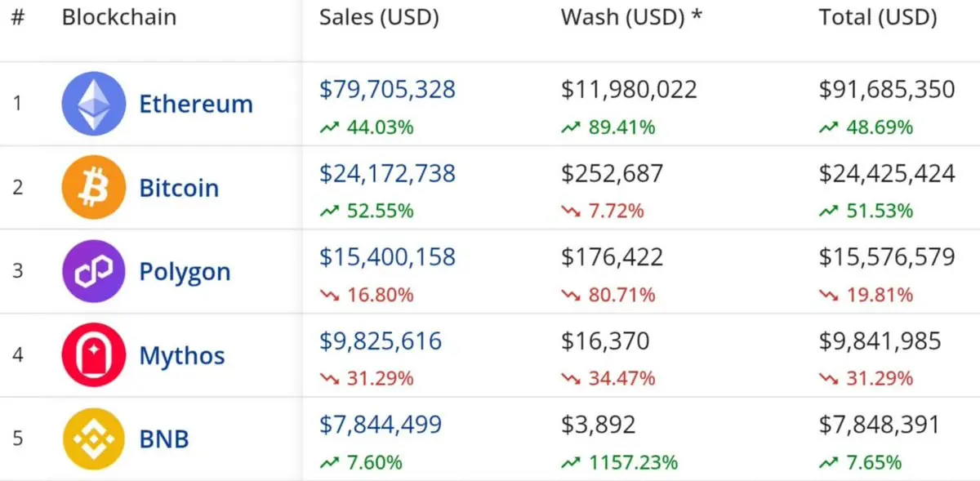Image resolution: width=980 pixels, height=481 pixels.
Task: Open the Mythos blockchain link
Action: coord(182,356)
